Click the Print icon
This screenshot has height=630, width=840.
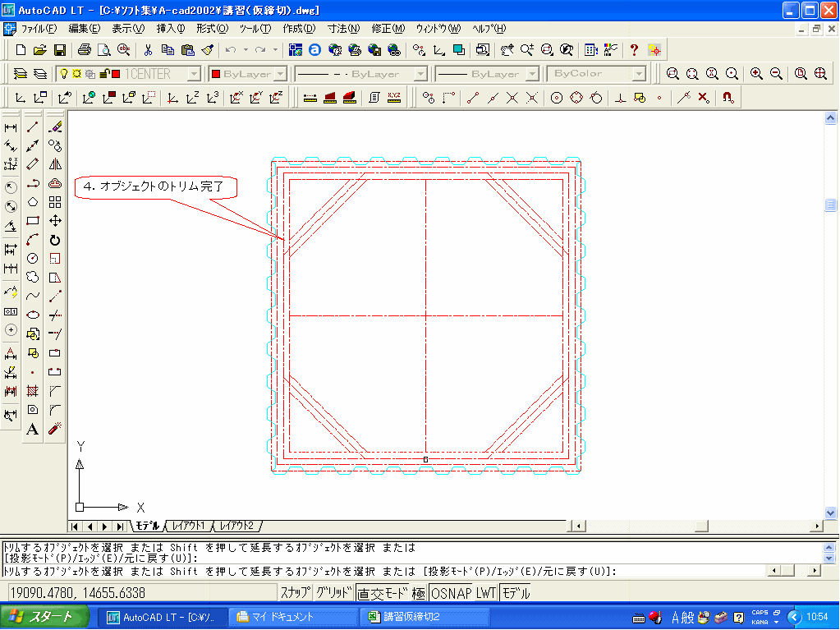coord(84,50)
